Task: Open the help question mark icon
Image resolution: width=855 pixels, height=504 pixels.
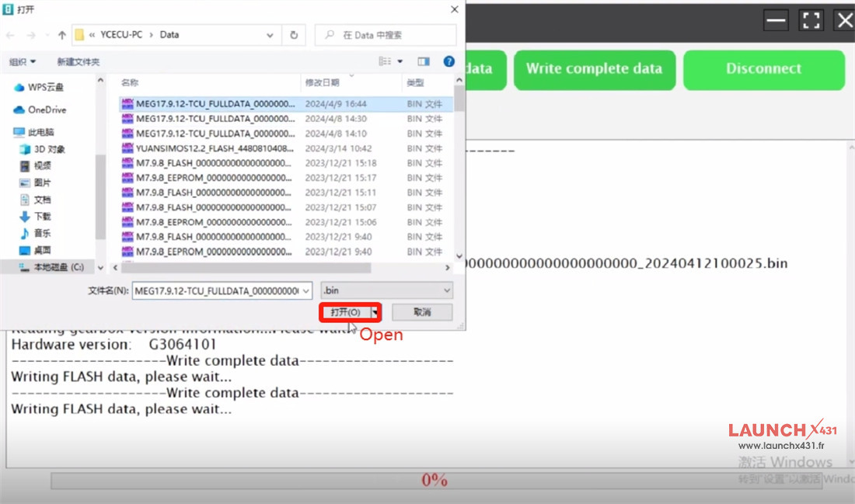Action: [x=448, y=61]
